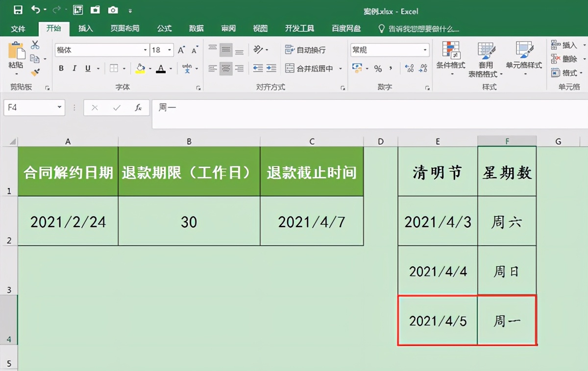Screen dimensions: 588x371
Task: Click the Increase Decimal icon
Action: point(410,69)
